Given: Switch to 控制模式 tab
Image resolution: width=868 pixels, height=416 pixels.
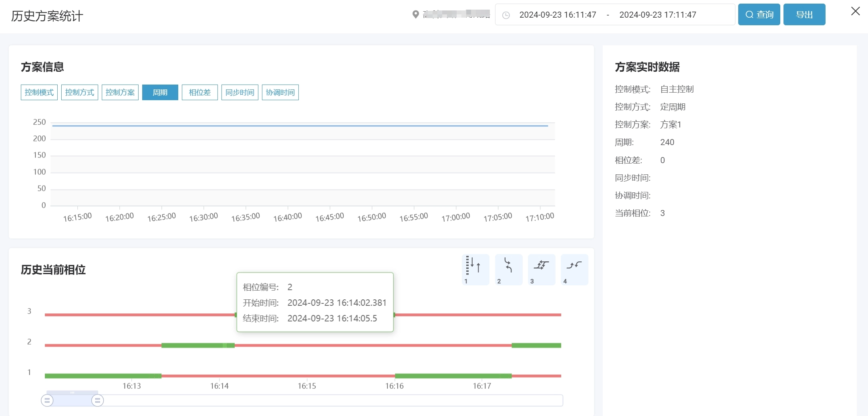Looking at the screenshot, I should (39, 93).
